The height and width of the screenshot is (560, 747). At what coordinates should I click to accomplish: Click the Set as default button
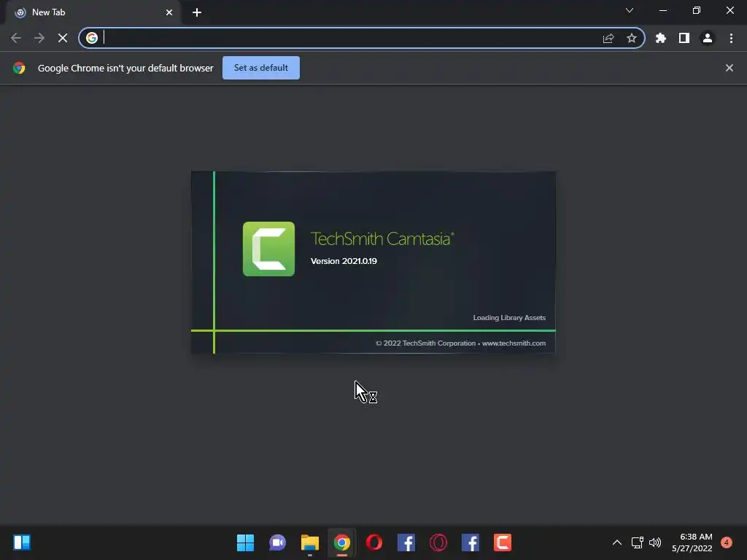point(261,68)
